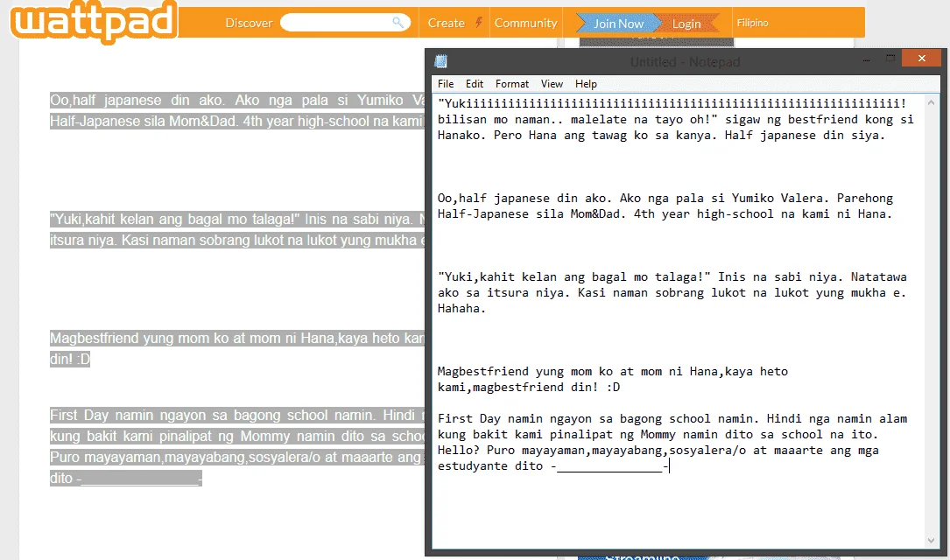The height and width of the screenshot is (560, 950).
Task: Click the lightning bolt icon beside Create
Action: pos(479,23)
